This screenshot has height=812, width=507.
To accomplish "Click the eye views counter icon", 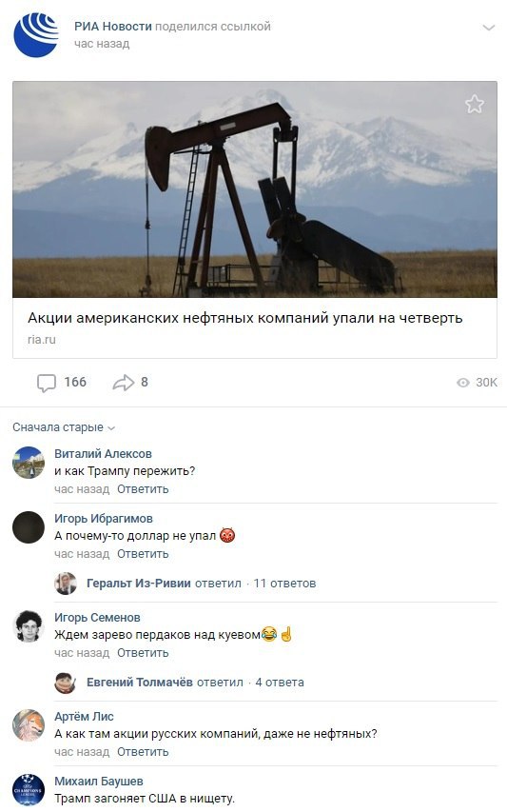I will coord(463,382).
